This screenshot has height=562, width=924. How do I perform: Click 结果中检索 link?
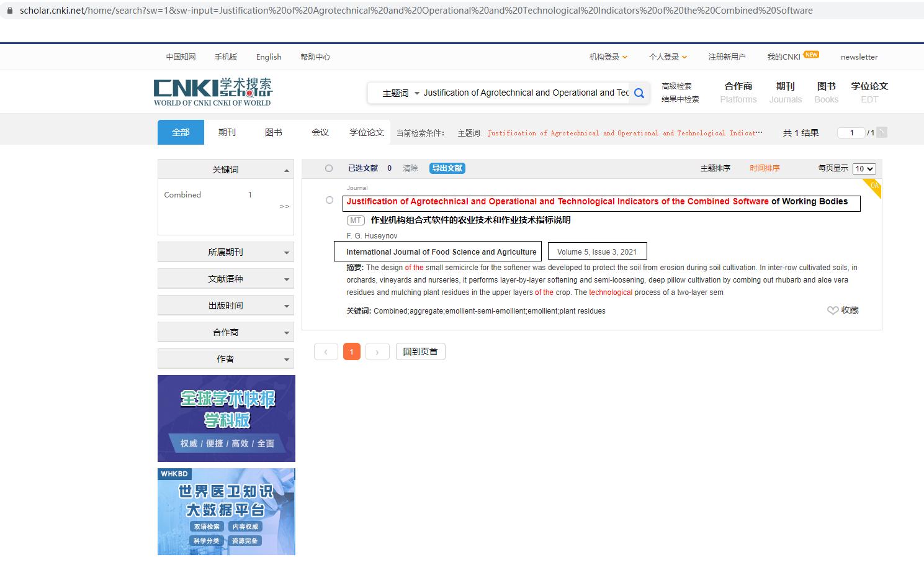pyautogui.click(x=680, y=99)
